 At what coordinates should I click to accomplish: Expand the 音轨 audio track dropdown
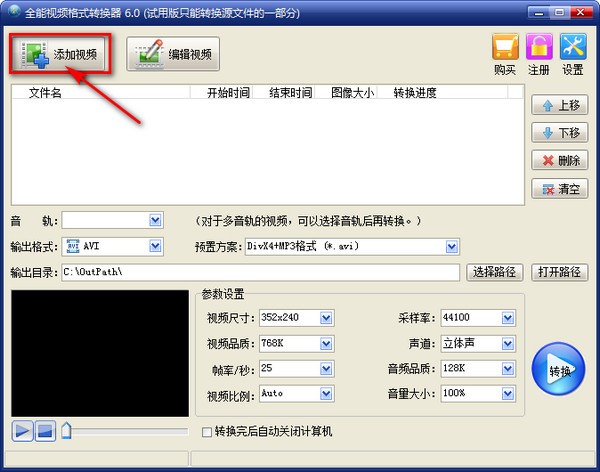click(x=155, y=220)
